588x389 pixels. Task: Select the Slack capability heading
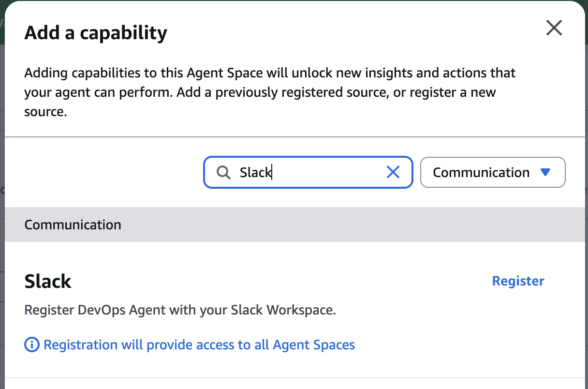(48, 281)
